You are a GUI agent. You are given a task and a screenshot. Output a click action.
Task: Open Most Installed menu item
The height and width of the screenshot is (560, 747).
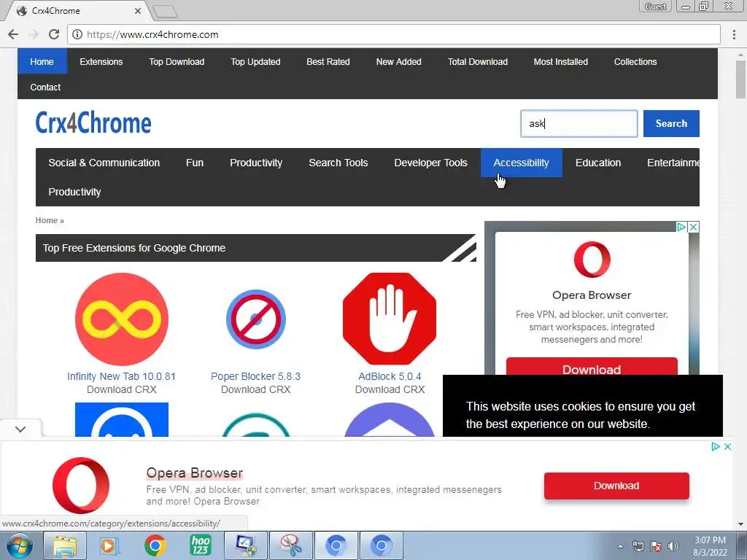(x=561, y=61)
